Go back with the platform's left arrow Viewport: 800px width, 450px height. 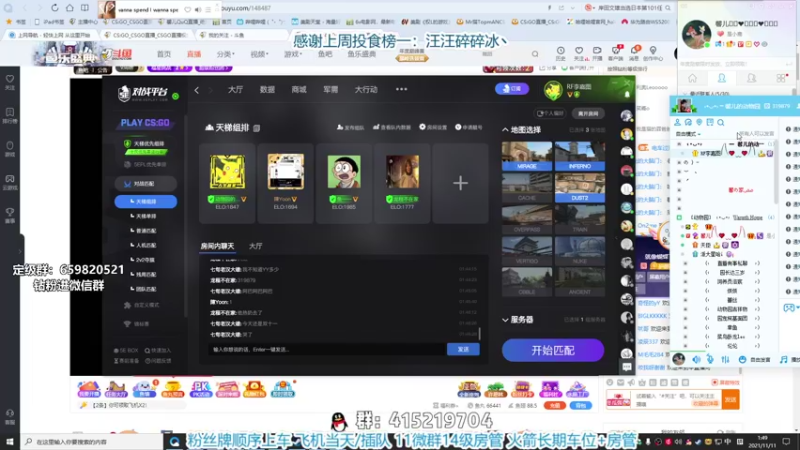click(x=197, y=90)
